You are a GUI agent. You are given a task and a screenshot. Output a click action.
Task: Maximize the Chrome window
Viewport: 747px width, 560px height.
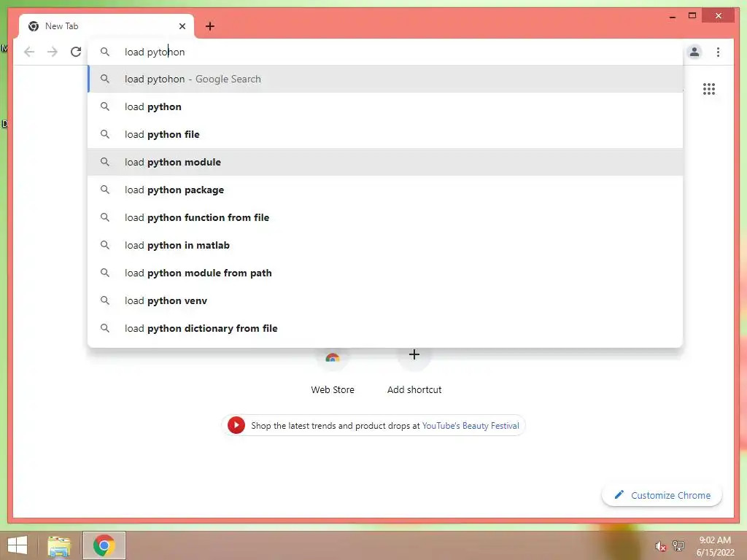pos(692,16)
